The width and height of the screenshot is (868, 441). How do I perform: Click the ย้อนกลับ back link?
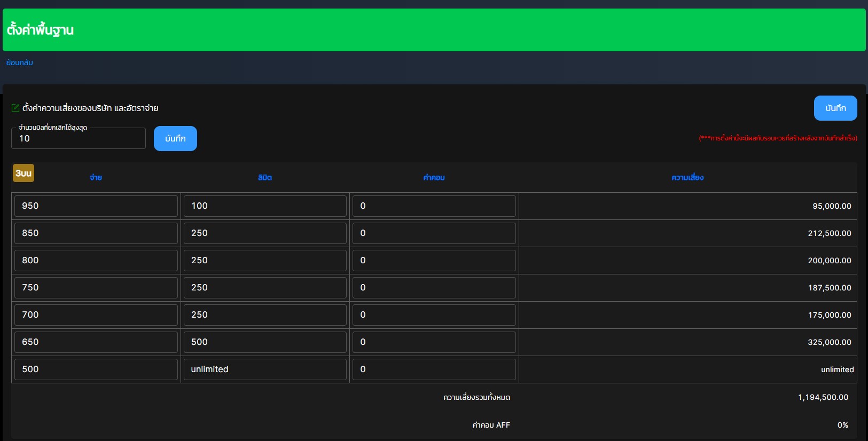[20, 62]
